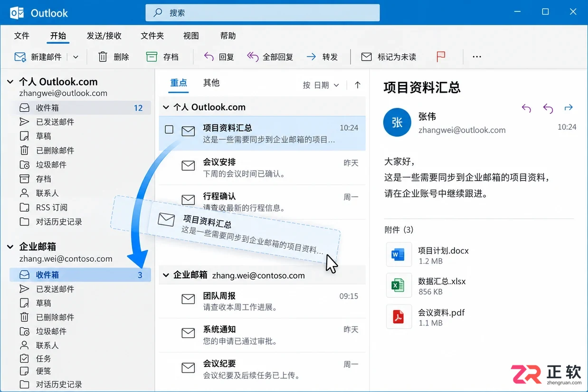588x392 pixels.
Task: Click the New Mail envelope icon
Action: [20, 57]
